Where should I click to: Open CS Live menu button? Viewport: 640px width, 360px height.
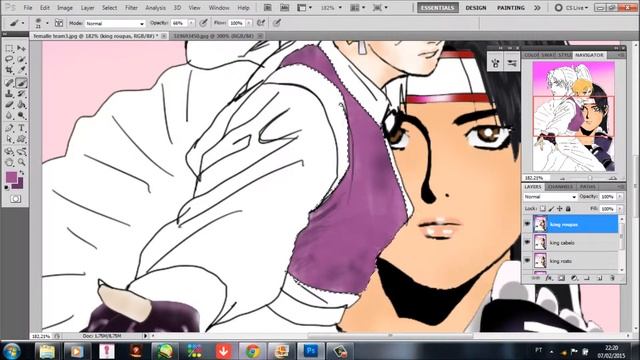coord(571,8)
